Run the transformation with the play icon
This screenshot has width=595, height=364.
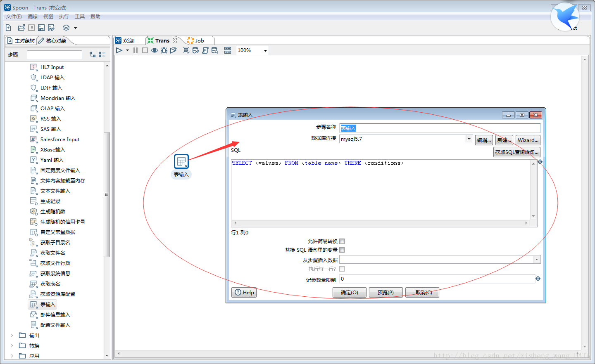119,50
